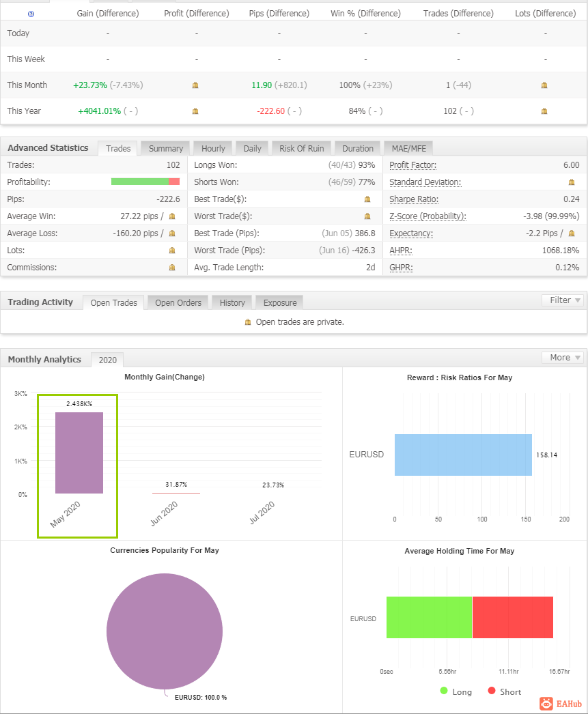The height and width of the screenshot is (714, 588).
Task: Click the Jul 2020 axis label
Action: pos(262,513)
